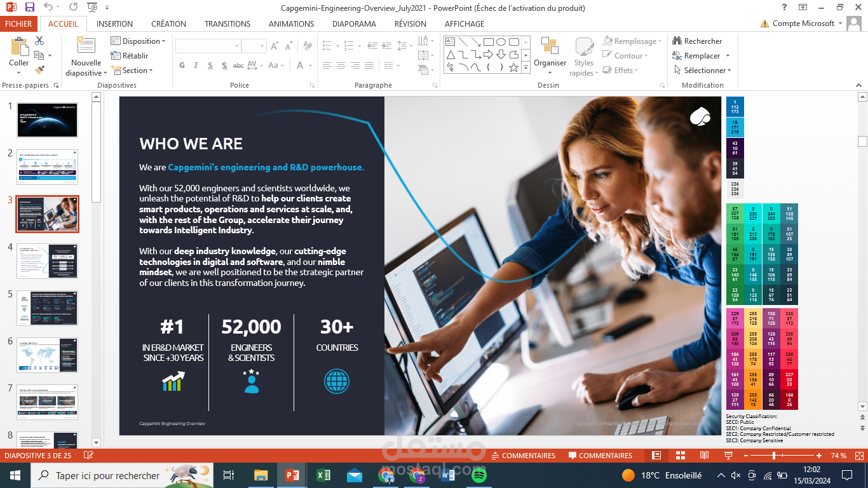Click the clear formatting eraser icon

tap(308, 46)
